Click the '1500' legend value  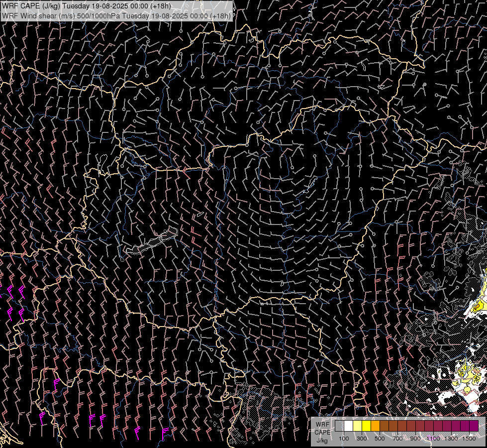[x=469, y=439]
